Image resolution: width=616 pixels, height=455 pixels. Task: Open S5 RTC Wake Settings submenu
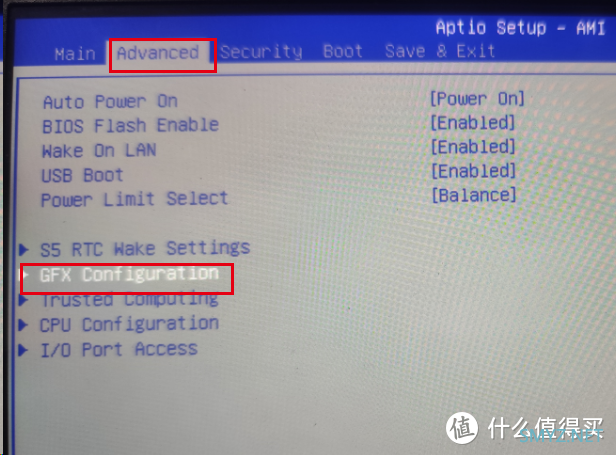(x=145, y=249)
